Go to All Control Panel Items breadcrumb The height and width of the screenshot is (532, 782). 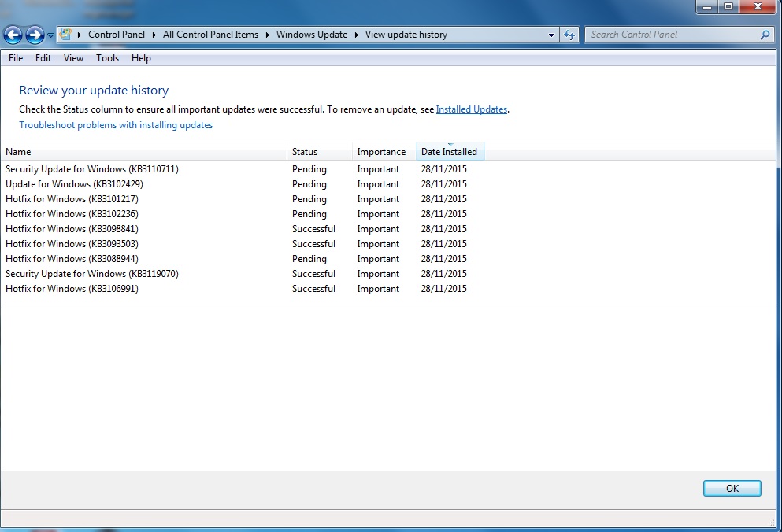210,35
